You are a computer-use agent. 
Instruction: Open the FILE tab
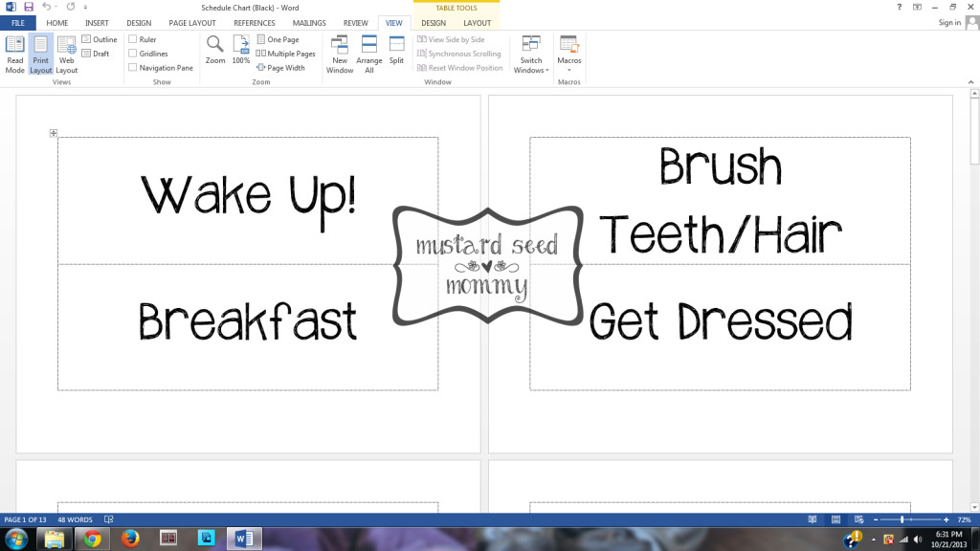pos(18,23)
